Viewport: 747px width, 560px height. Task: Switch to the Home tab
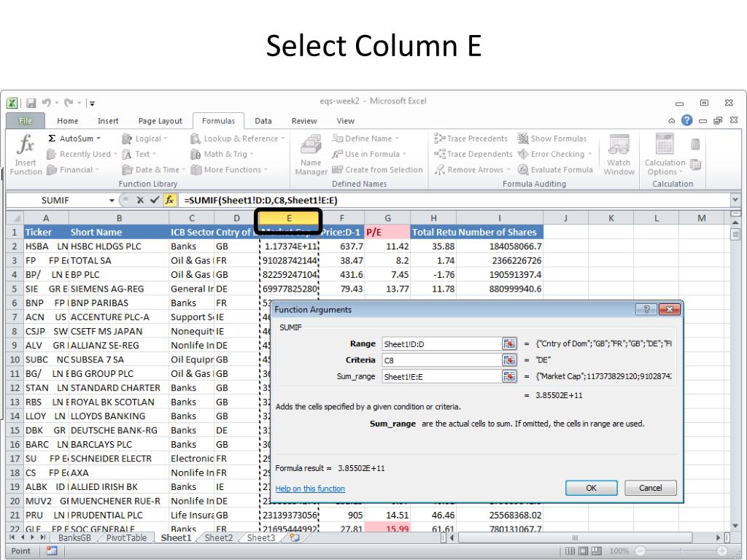pos(68,121)
